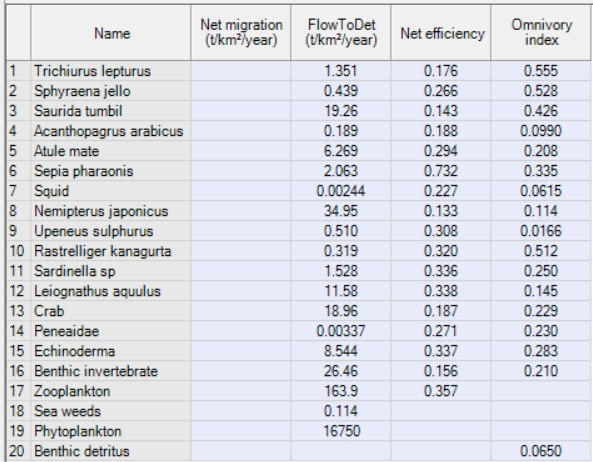
Task: Click FlowToDet value 2.063
Action: tap(341, 171)
